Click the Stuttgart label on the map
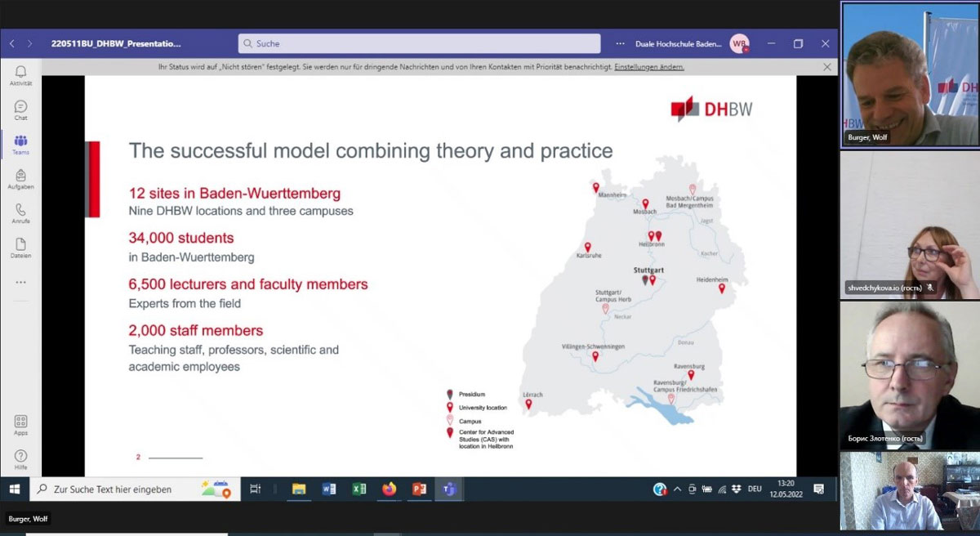This screenshot has height=536, width=980. (650, 269)
